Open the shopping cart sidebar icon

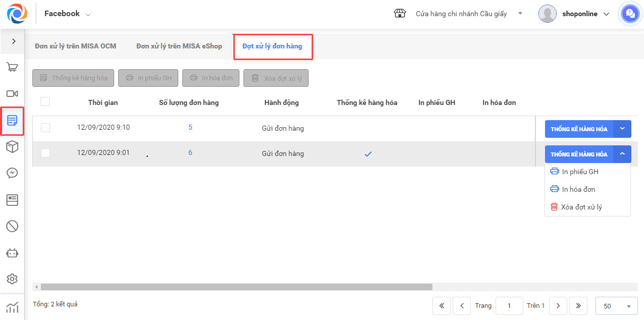pyautogui.click(x=12, y=67)
